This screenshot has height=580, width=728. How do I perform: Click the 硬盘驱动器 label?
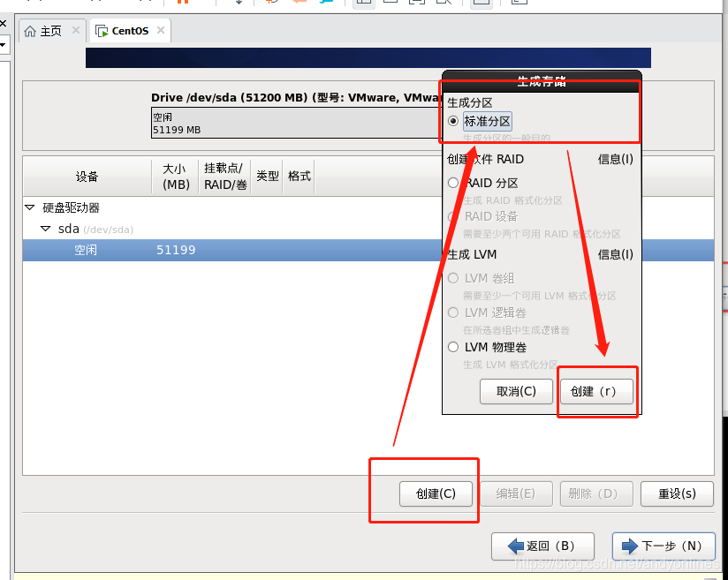pos(71,207)
